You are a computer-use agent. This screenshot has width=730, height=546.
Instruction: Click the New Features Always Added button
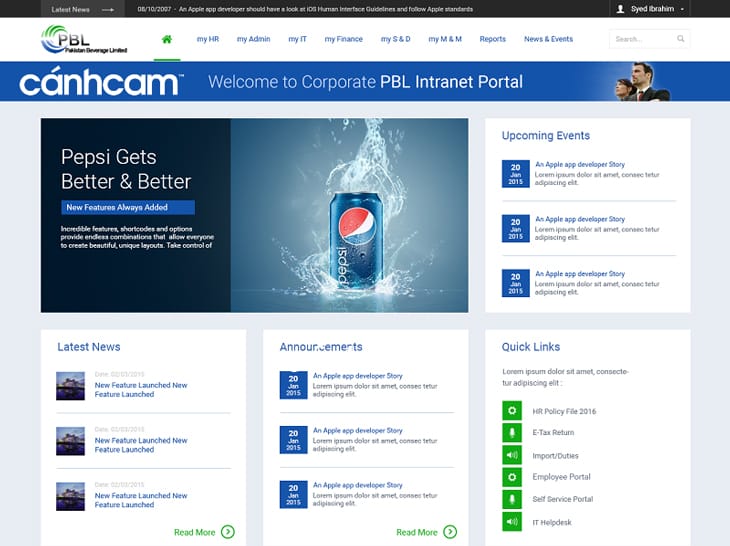tap(128, 207)
